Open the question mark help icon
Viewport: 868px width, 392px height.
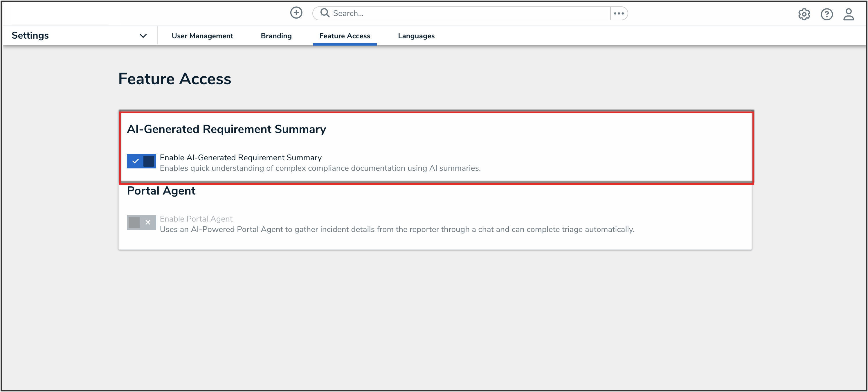pos(826,15)
